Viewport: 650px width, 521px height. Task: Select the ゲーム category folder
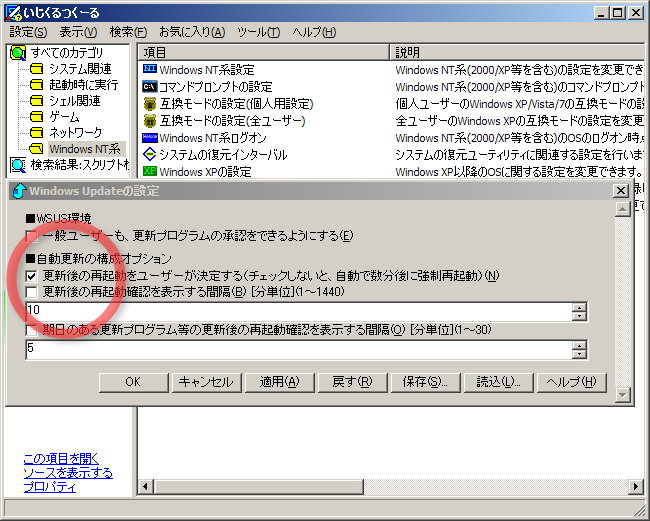click(x=63, y=116)
